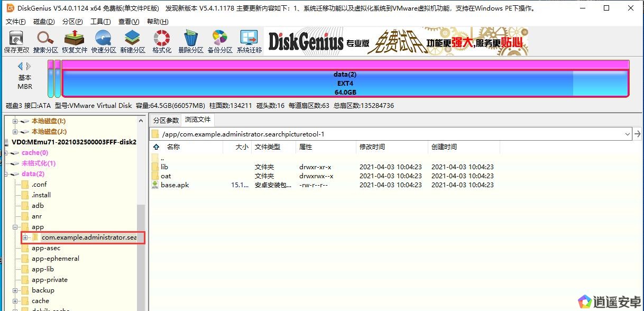644x311 pixels.
Task: Select the base.apk file in the list
Action: point(174,185)
